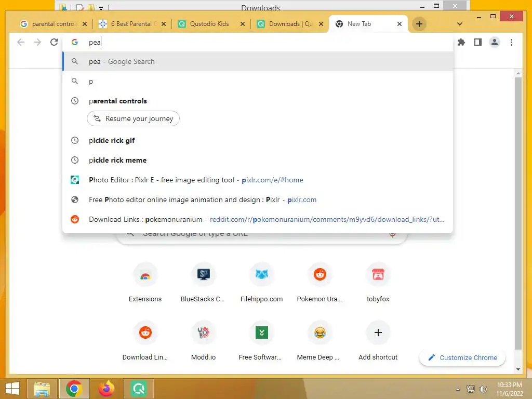Expand the tab search chevron
Image resolution: width=532 pixels, height=399 pixels.
[459, 24]
